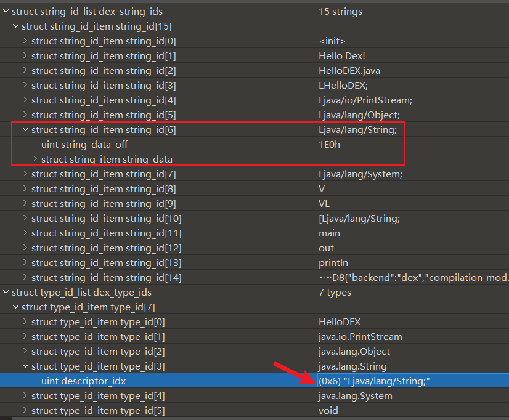
Task: Click the 'main' value
Action: pos(329,233)
